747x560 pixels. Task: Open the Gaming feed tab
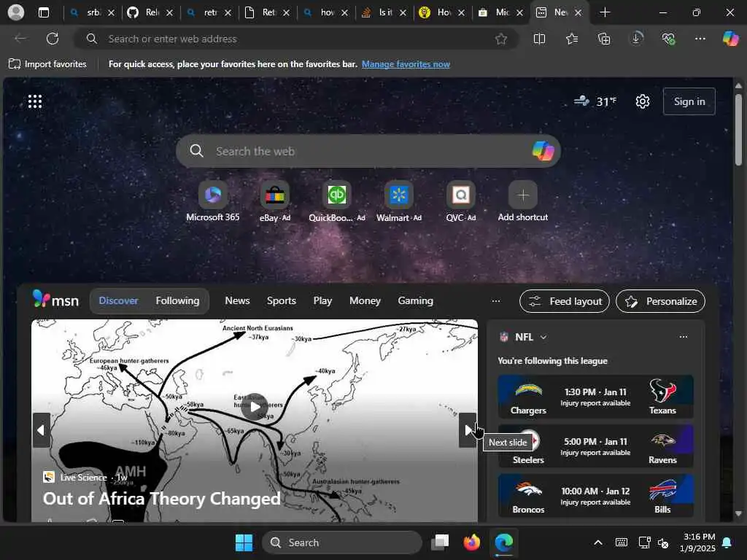415,300
